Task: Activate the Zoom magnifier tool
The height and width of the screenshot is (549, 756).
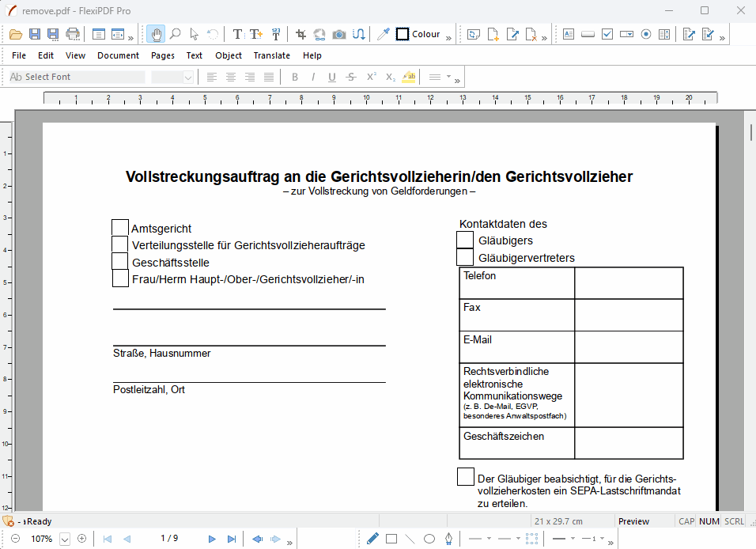Action: [x=175, y=34]
